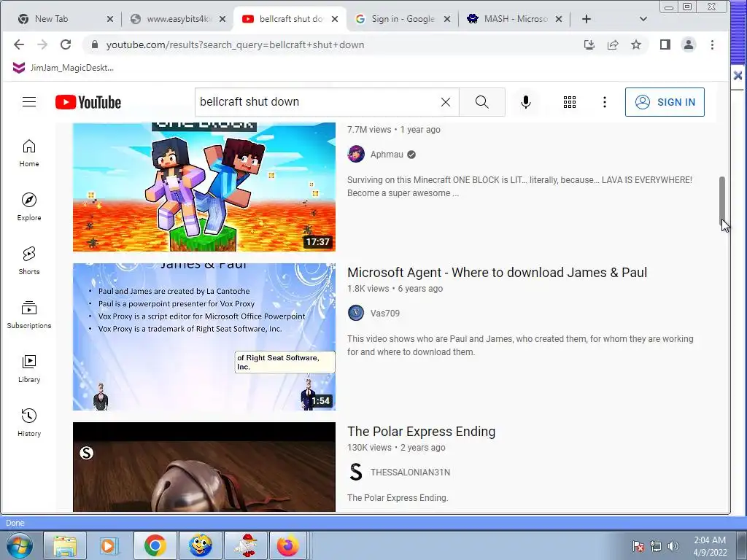Image resolution: width=747 pixels, height=560 pixels.
Task: Open the Chrome profile avatar
Action: (x=689, y=44)
